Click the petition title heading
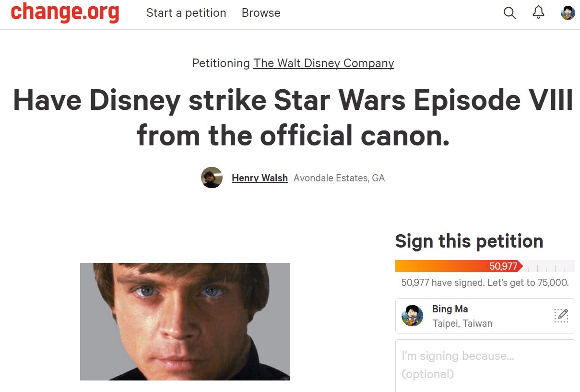580x392 pixels. (293, 118)
